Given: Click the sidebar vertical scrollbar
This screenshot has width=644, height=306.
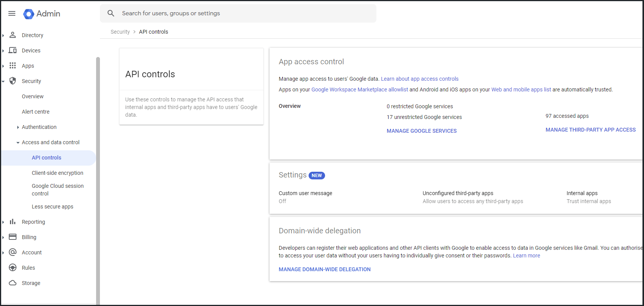Looking at the screenshot, I should tap(98, 172).
